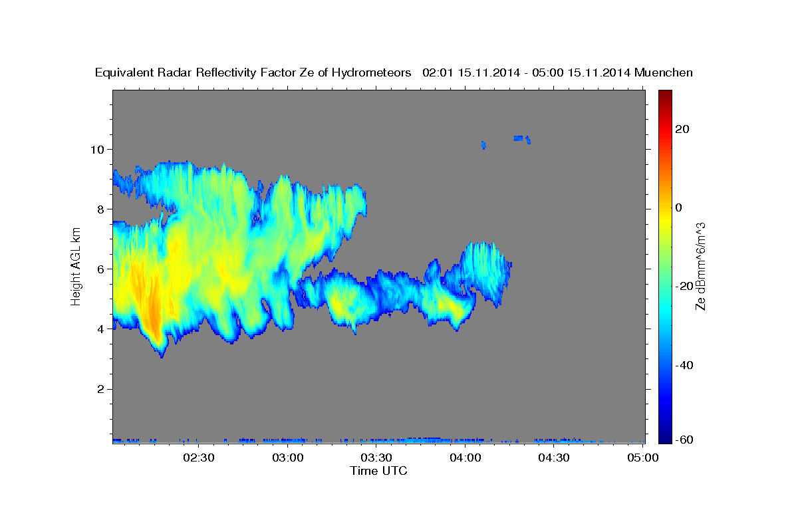Screen dimensions: 798x532
Task: Click the 'Ze dBmm^6/m^3' colorbar label
Action: pos(700,266)
